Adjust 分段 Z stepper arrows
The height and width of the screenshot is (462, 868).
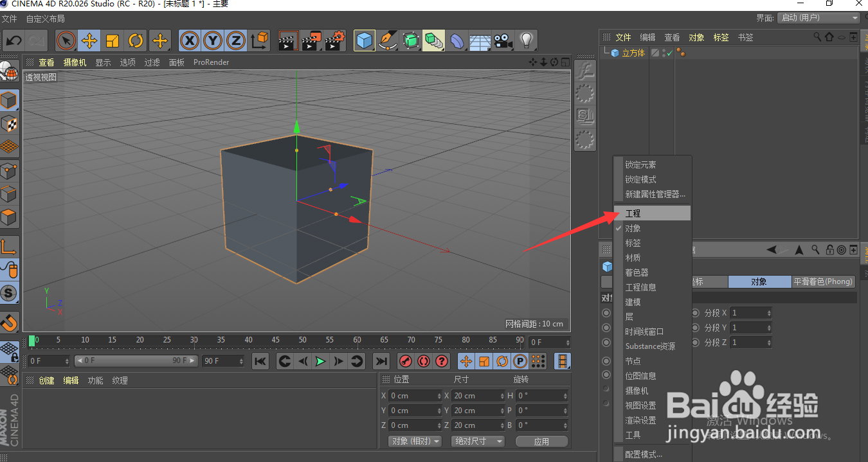[x=768, y=342]
